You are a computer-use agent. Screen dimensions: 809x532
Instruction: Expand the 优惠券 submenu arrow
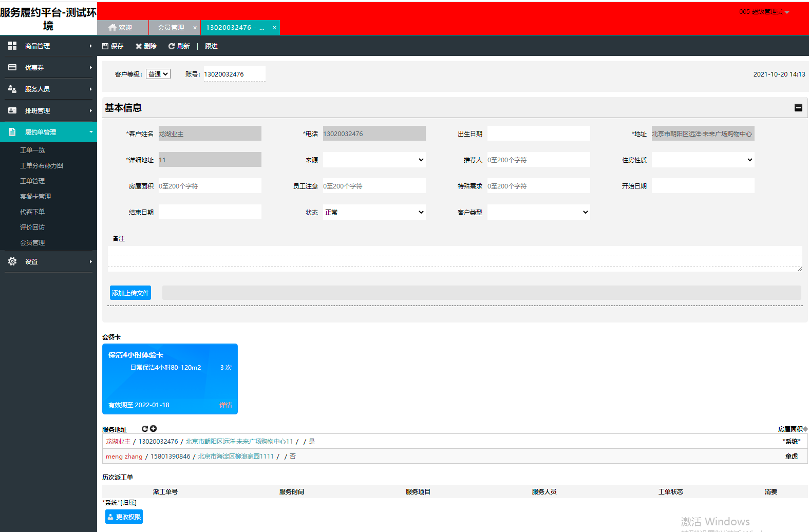point(90,67)
